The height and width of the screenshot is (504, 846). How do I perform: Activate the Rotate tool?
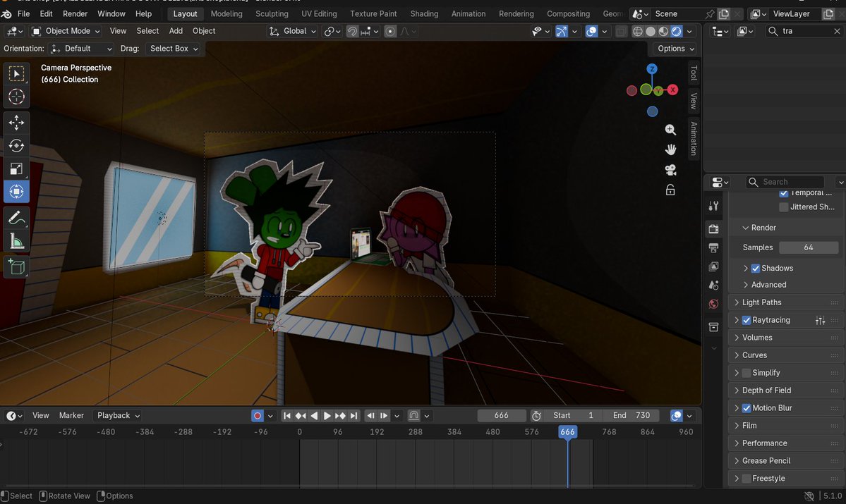[x=16, y=145]
